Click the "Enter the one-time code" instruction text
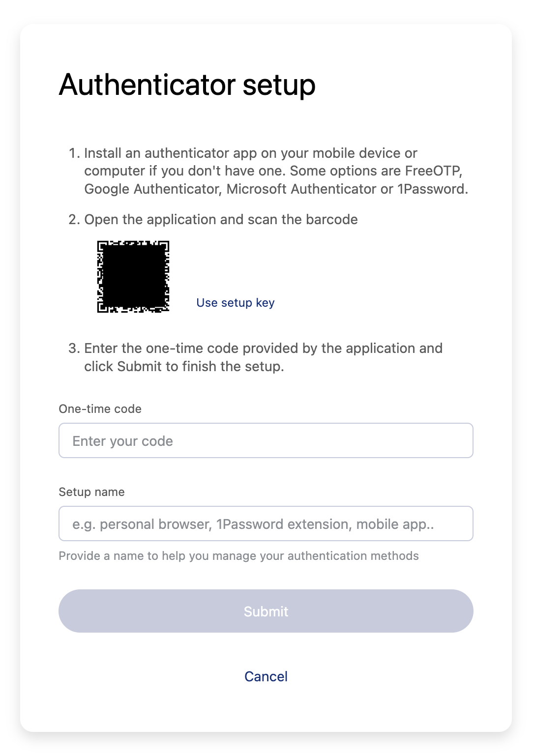This screenshot has height=756, width=533. [263, 349]
